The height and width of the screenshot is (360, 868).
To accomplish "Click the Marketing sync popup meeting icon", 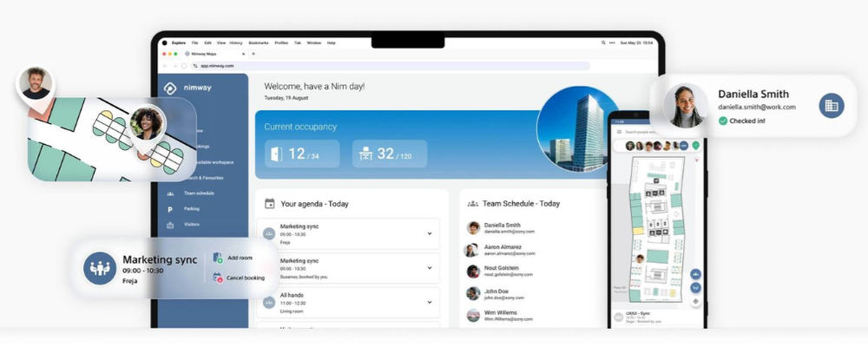I will pos(100,268).
